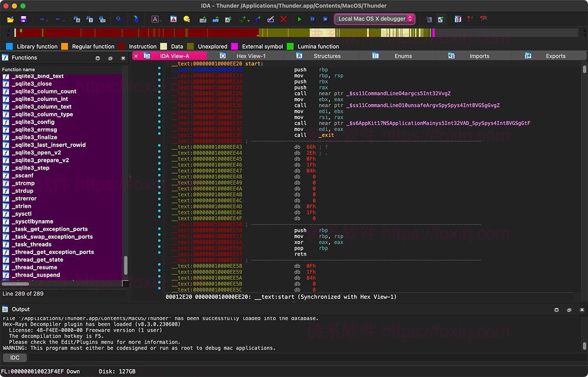Click the IDC command language button
588x377 pixels.
tap(15, 358)
